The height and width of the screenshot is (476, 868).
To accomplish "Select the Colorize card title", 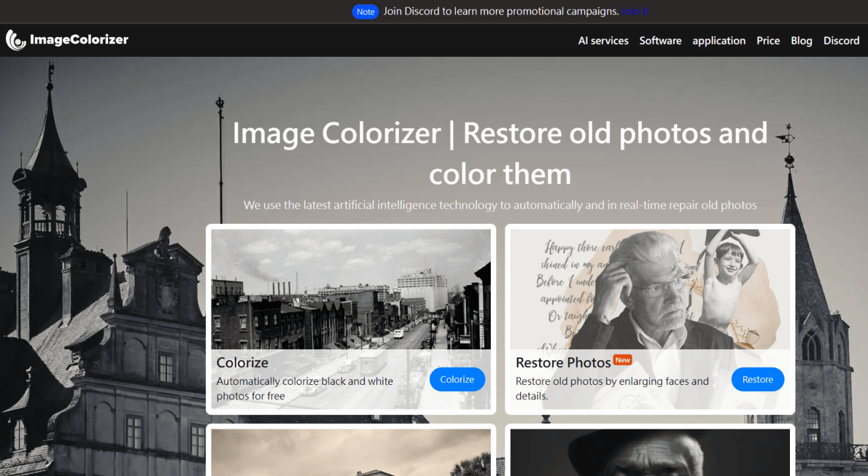I will [242, 362].
